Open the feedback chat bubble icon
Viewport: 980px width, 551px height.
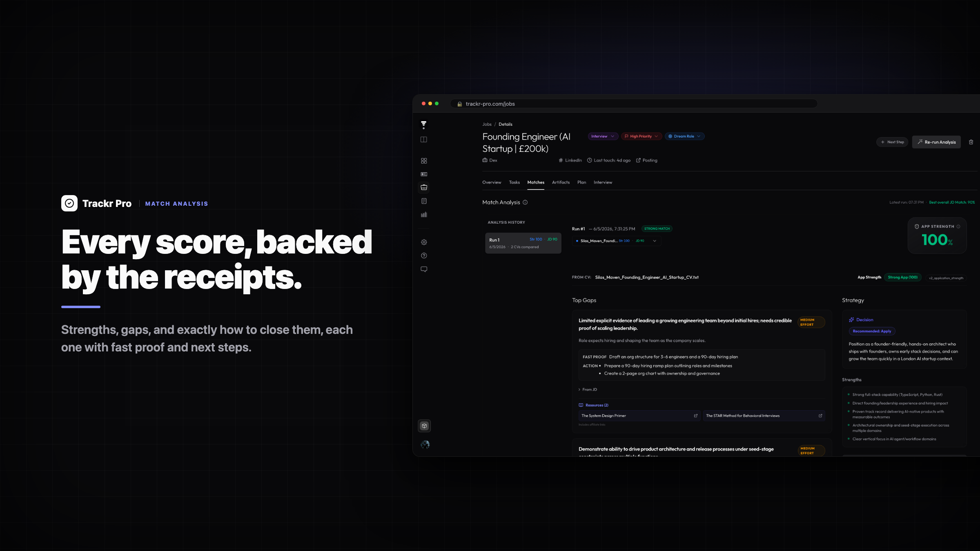[424, 269]
